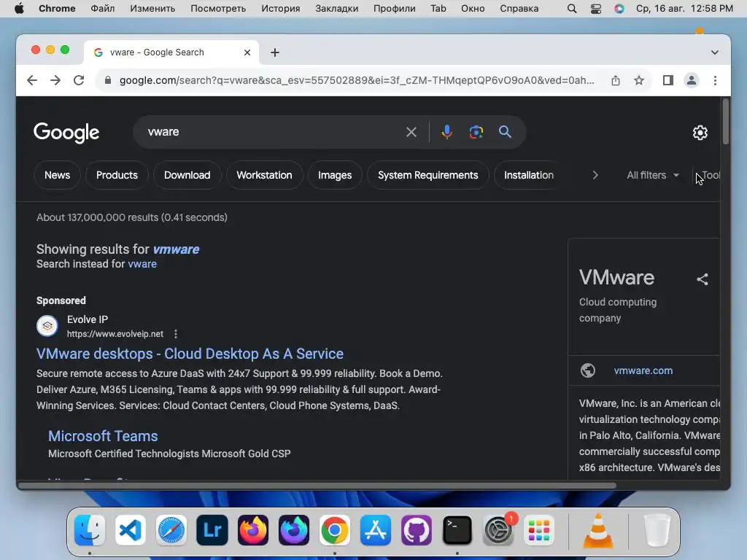The image size is (747, 560).
Task: Open Siri from the menu bar
Action: pyautogui.click(x=619, y=9)
